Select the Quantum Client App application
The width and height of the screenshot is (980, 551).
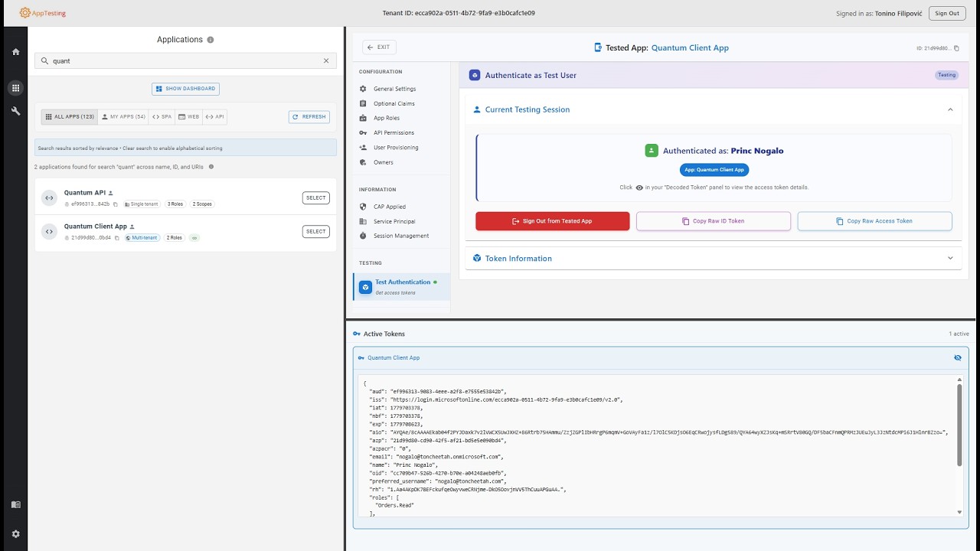tap(315, 231)
